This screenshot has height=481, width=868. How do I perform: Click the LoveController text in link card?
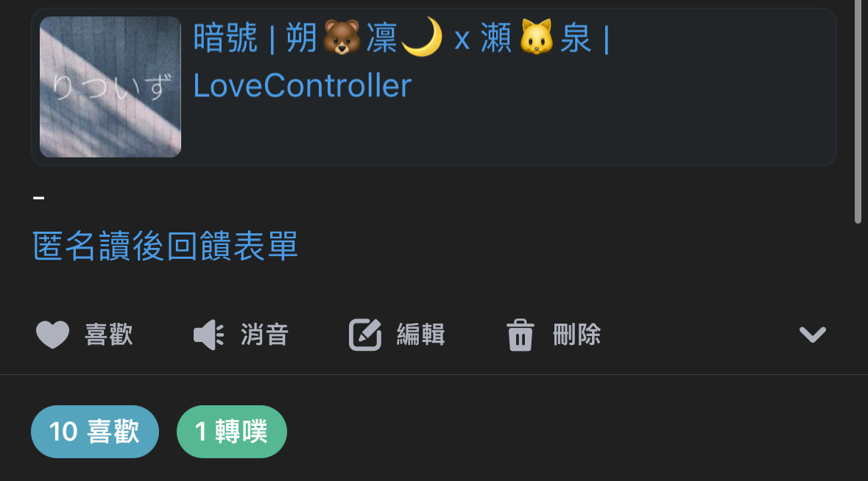303,86
